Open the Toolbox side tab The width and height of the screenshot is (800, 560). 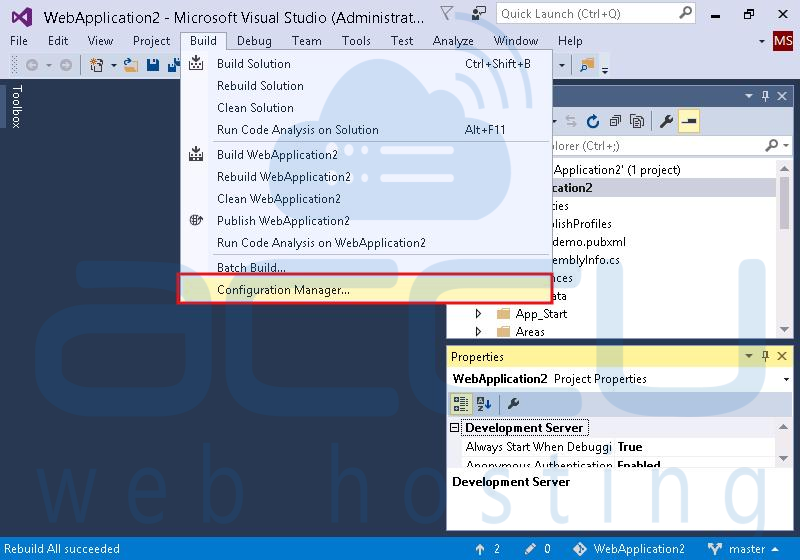17,106
